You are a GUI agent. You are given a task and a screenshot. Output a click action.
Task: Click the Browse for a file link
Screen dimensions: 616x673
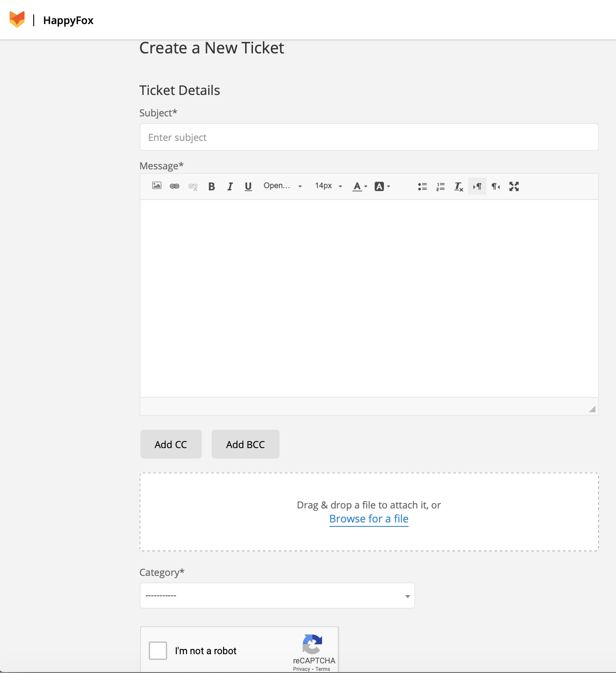tap(369, 519)
